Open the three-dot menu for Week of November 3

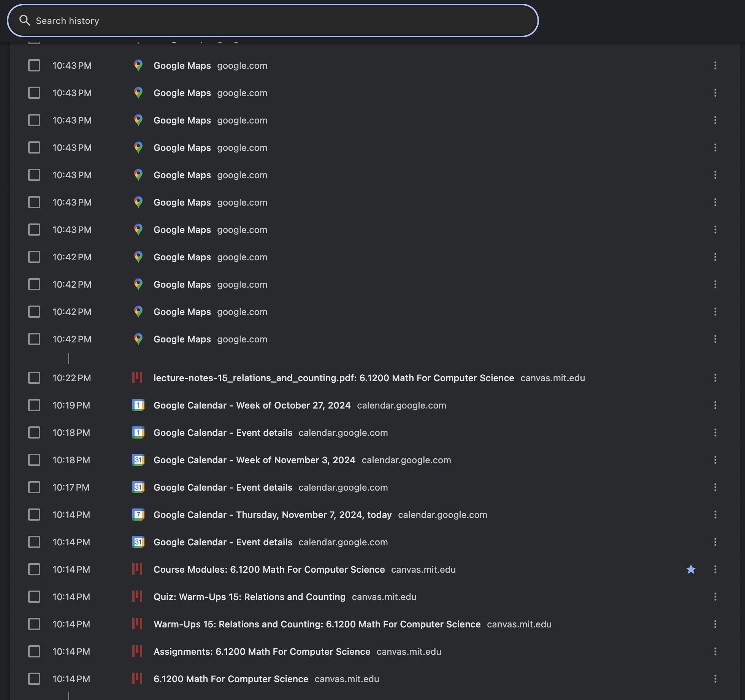(715, 460)
